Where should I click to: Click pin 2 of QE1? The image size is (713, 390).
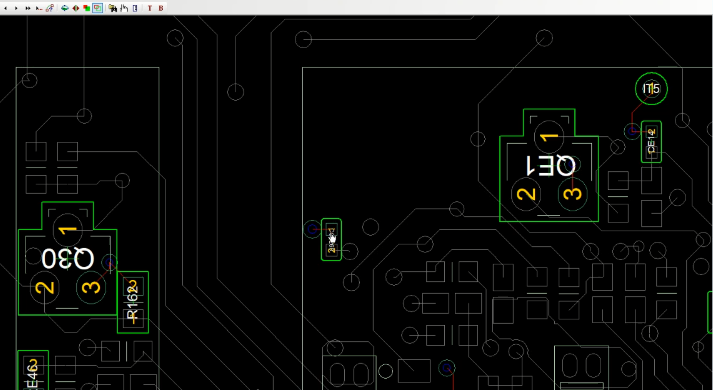pyautogui.click(x=527, y=194)
